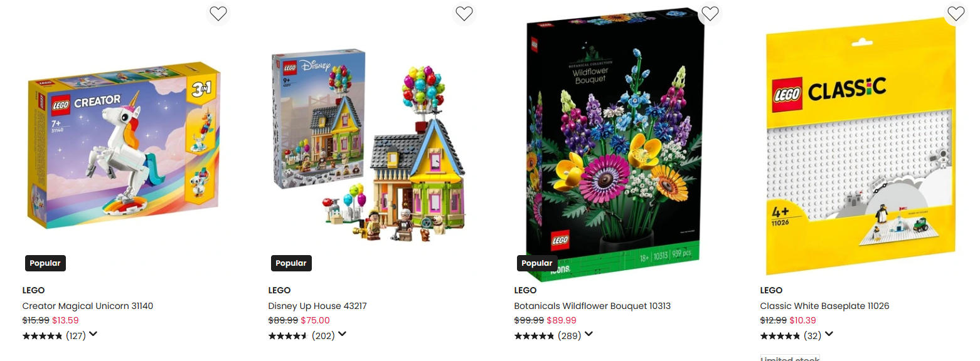Viewport: 980px width, 361px height.
Task: Expand rating breakdown chevron for Up House
Action: (x=342, y=334)
